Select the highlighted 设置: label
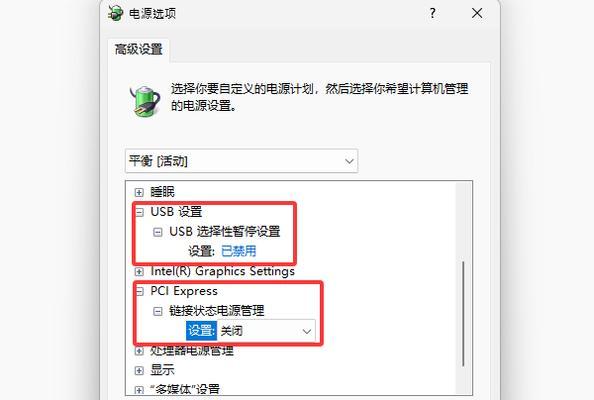Screen dimensions: 594x400 click(x=201, y=331)
